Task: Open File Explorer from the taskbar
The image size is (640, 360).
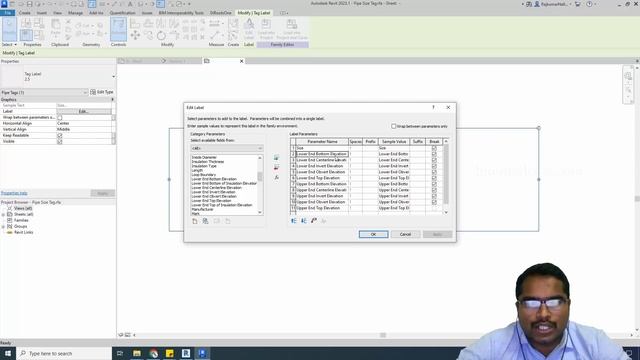Action: 137,353
